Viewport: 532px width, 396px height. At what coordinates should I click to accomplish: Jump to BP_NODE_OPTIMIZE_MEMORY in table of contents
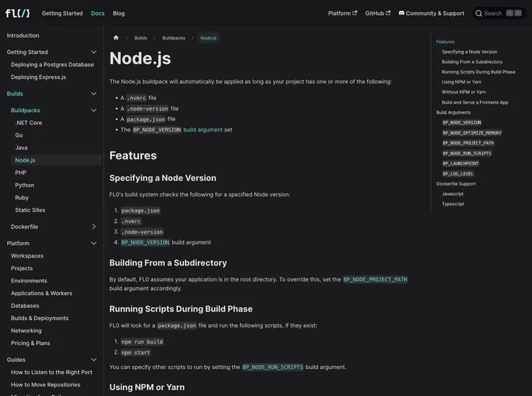pyautogui.click(x=472, y=133)
